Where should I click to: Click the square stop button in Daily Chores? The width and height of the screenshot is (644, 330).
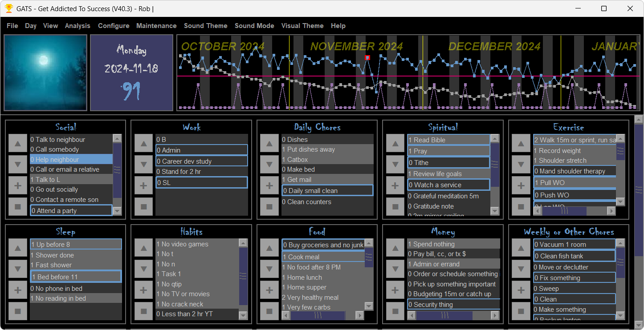(269, 206)
